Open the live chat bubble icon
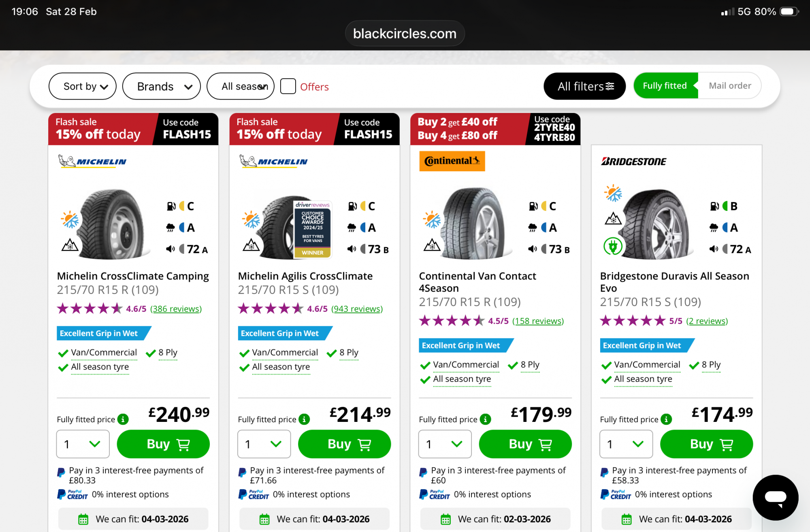810x532 pixels. pyautogui.click(x=775, y=497)
